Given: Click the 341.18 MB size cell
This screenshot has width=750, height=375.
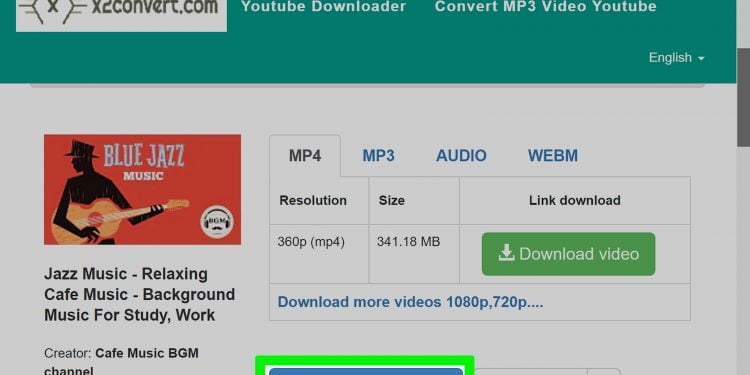Looking at the screenshot, I should click(414, 254).
